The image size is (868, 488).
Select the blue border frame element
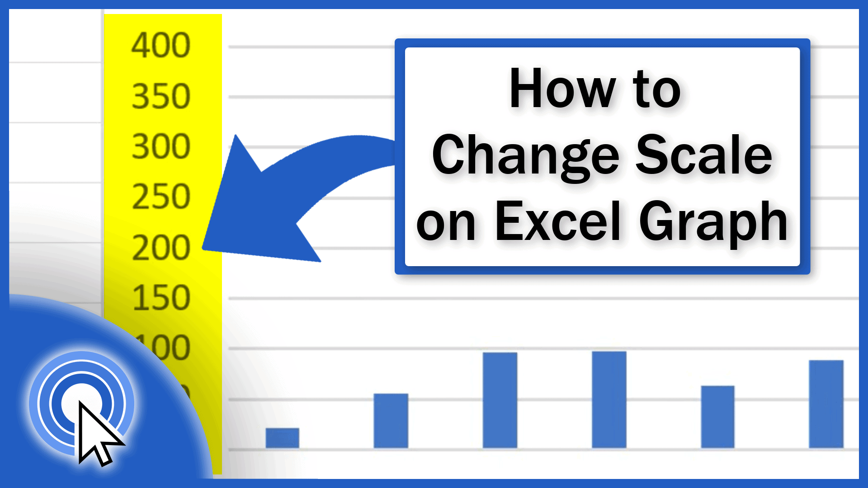pos(602,155)
